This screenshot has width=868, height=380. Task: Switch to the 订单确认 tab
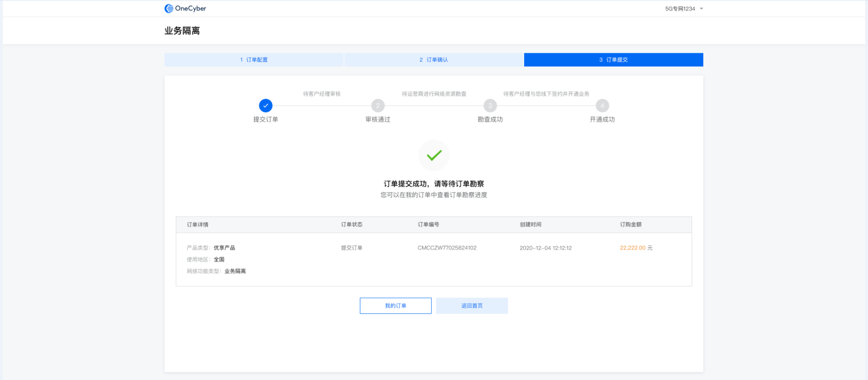[434, 60]
